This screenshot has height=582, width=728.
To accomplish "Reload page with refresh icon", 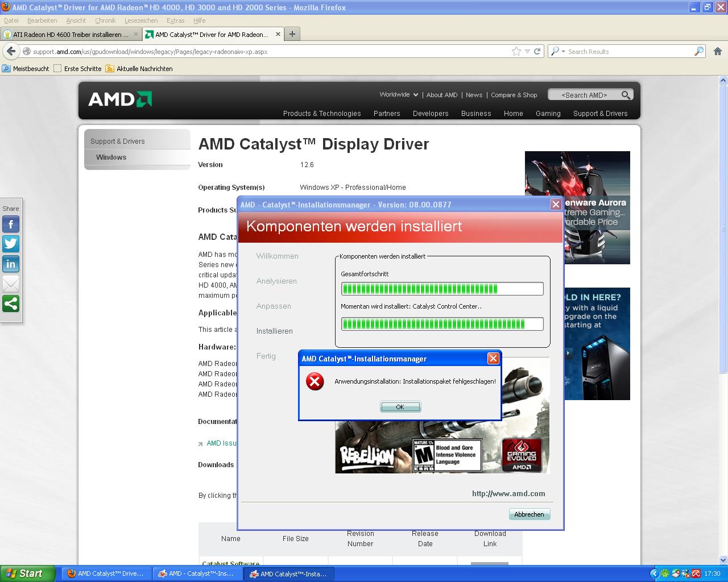I will tap(537, 51).
